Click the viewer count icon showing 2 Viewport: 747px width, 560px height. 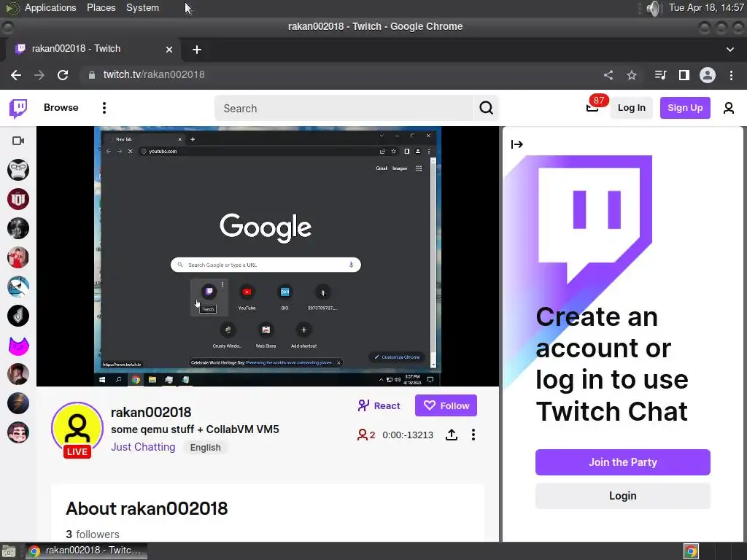[x=366, y=435]
